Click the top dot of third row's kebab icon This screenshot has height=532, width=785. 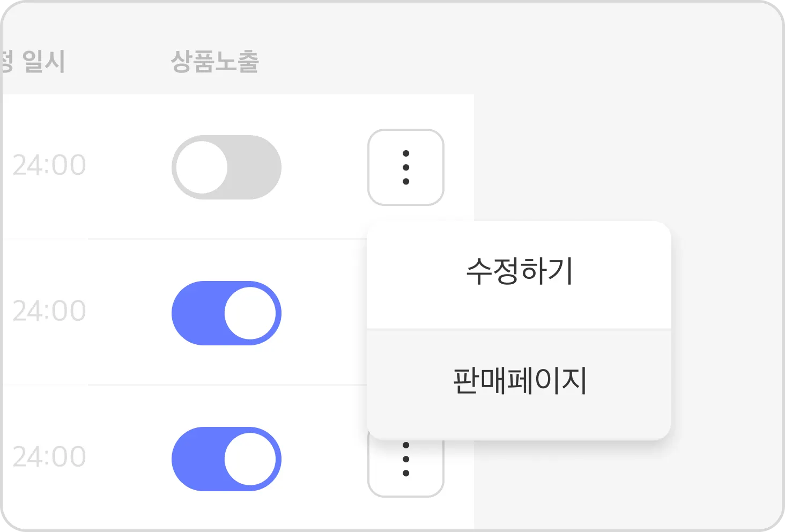click(x=406, y=446)
